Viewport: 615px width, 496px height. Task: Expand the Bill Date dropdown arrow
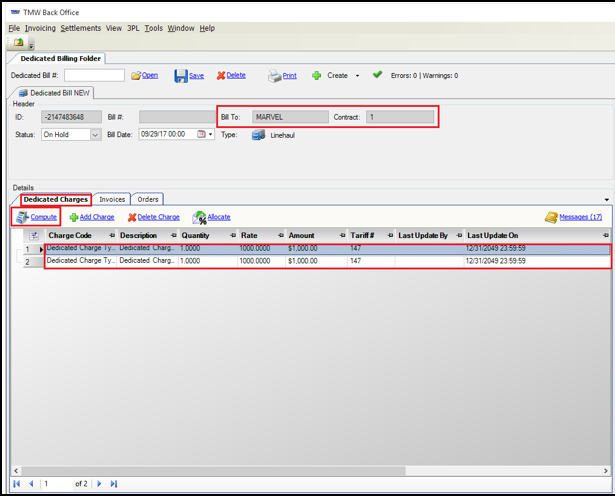(211, 134)
